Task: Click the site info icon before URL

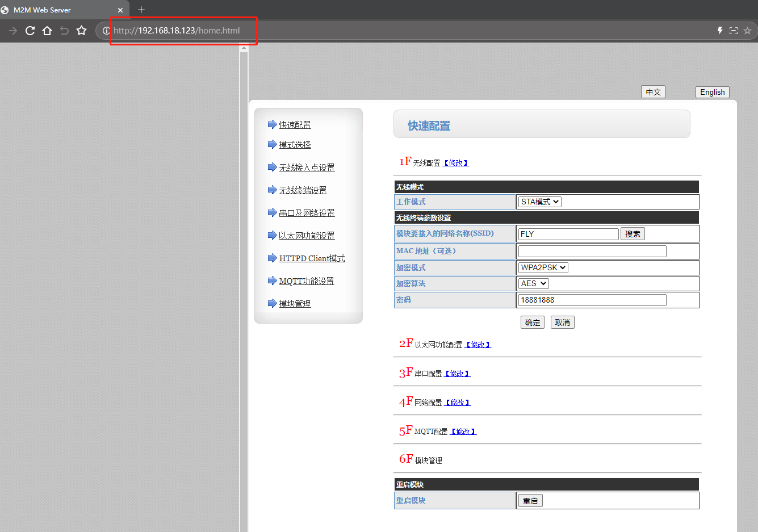Action: 106,31
